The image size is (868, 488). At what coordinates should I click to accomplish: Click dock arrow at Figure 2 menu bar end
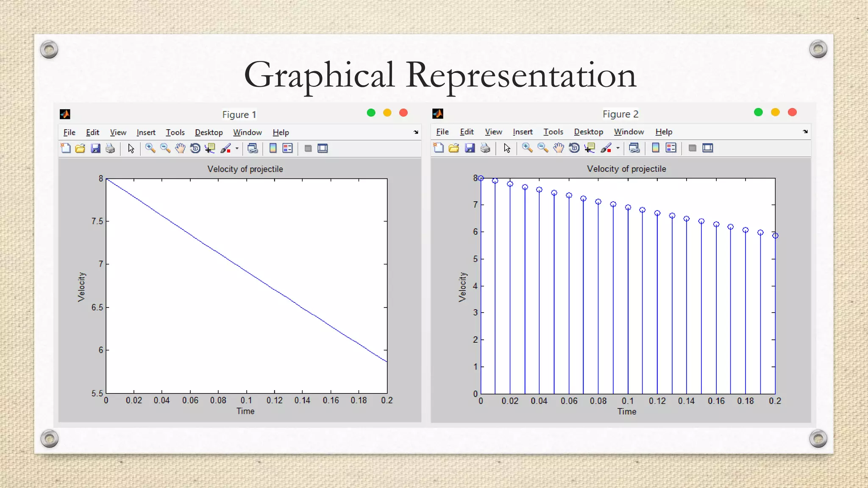pyautogui.click(x=805, y=132)
